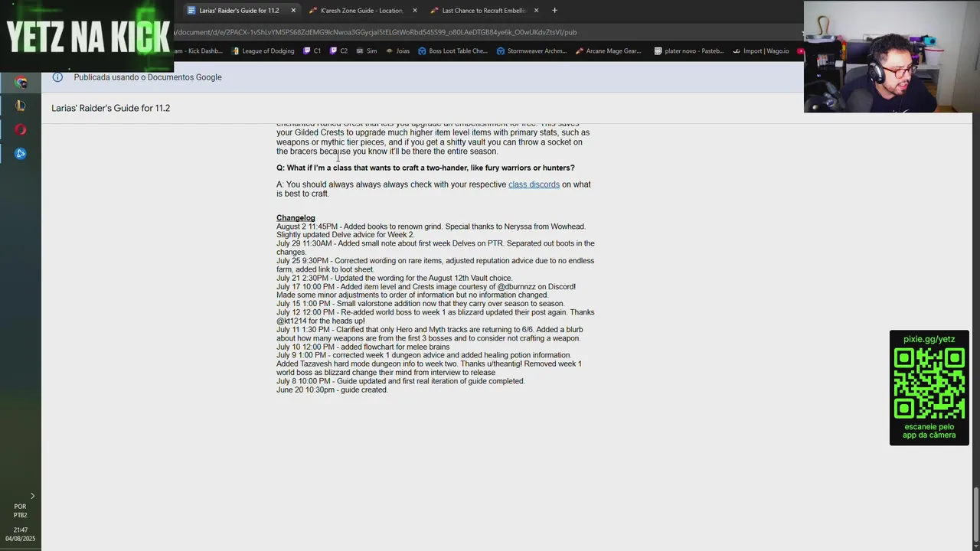Click the 'July 29 11:30AM' changelog entry
This screenshot has width=980, height=551.
(435, 248)
